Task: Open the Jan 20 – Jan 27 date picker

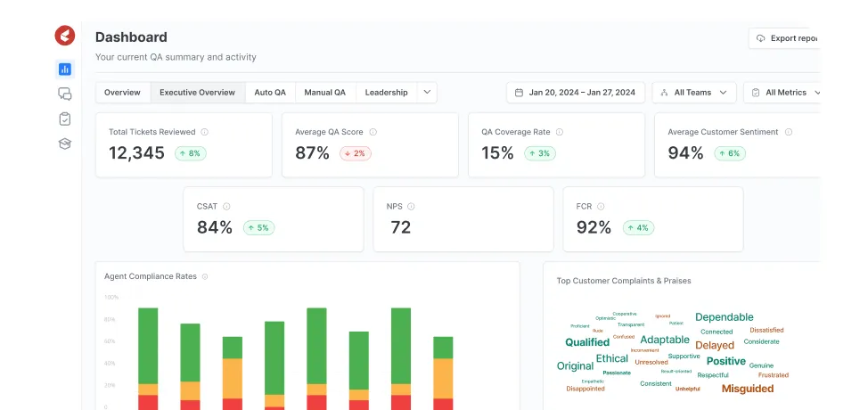Action: (x=576, y=93)
